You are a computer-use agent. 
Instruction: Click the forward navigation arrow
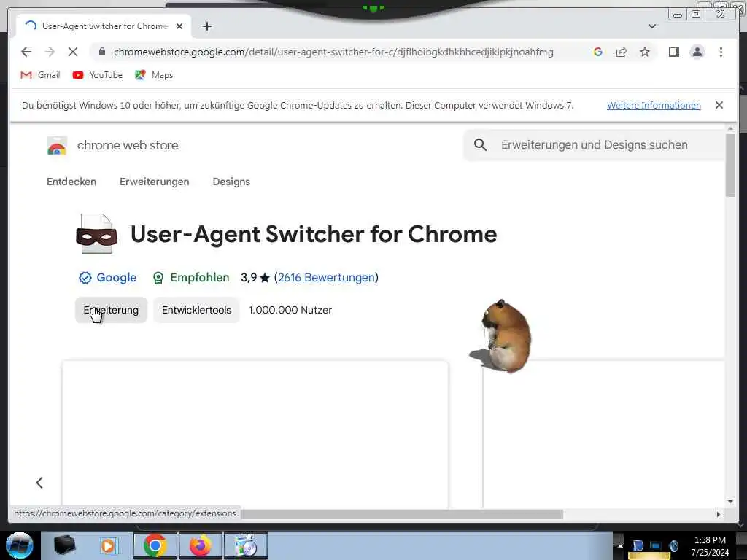point(50,52)
